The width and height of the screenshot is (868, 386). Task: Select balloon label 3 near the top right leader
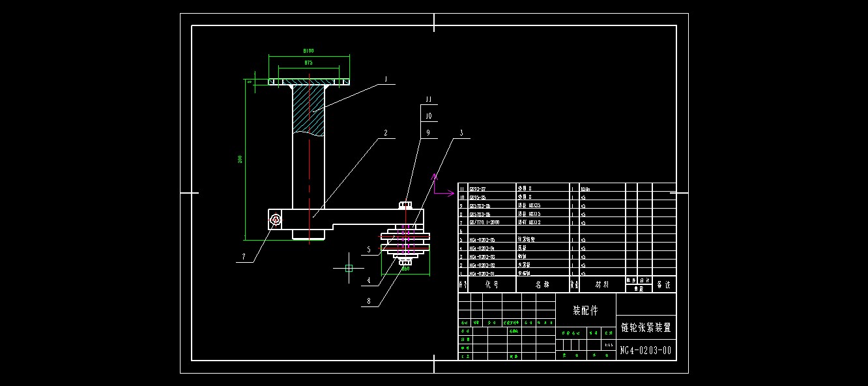(x=461, y=133)
